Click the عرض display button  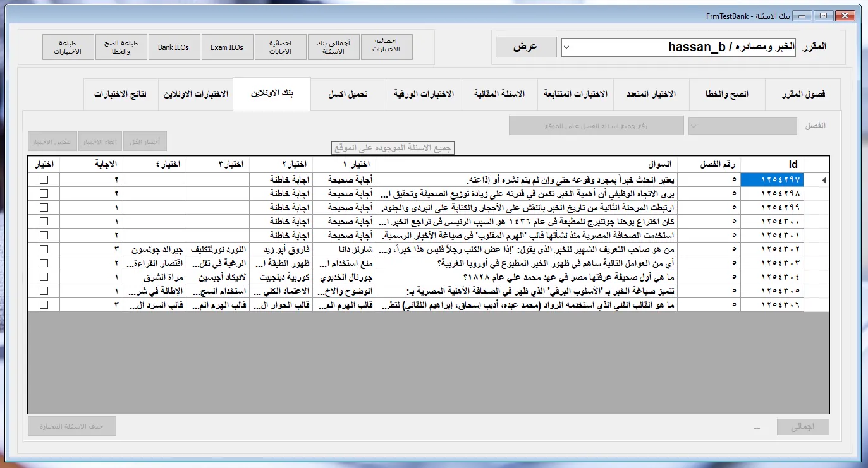526,47
